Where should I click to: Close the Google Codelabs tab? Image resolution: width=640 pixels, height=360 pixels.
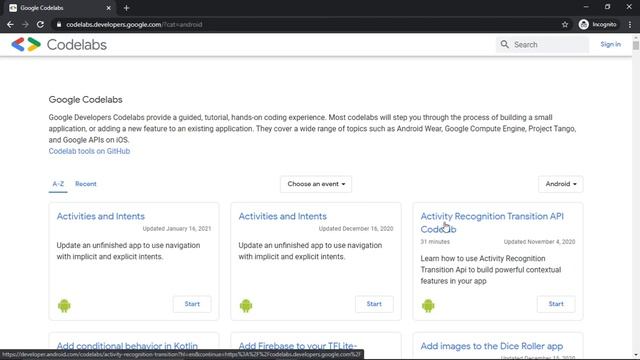(x=109, y=8)
